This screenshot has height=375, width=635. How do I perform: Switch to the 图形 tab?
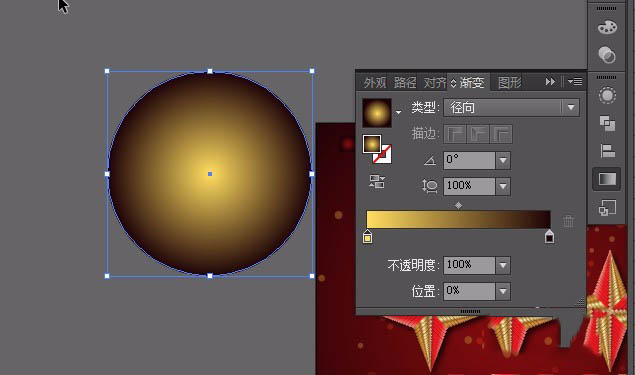click(x=509, y=83)
